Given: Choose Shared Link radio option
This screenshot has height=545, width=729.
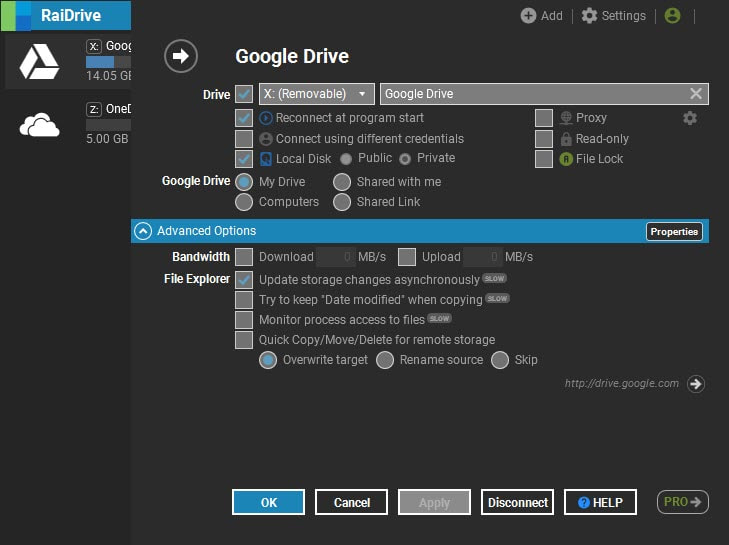Looking at the screenshot, I should point(342,202).
